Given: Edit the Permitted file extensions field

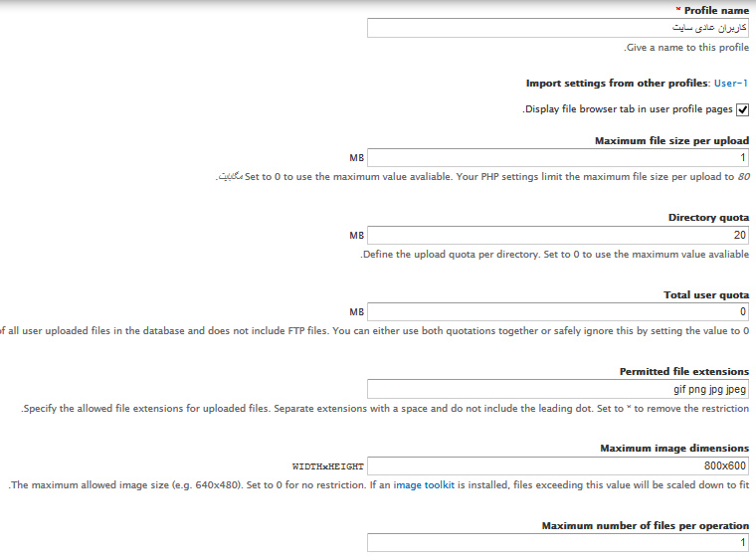Looking at the screenshot, I should (x=558, y=389).
